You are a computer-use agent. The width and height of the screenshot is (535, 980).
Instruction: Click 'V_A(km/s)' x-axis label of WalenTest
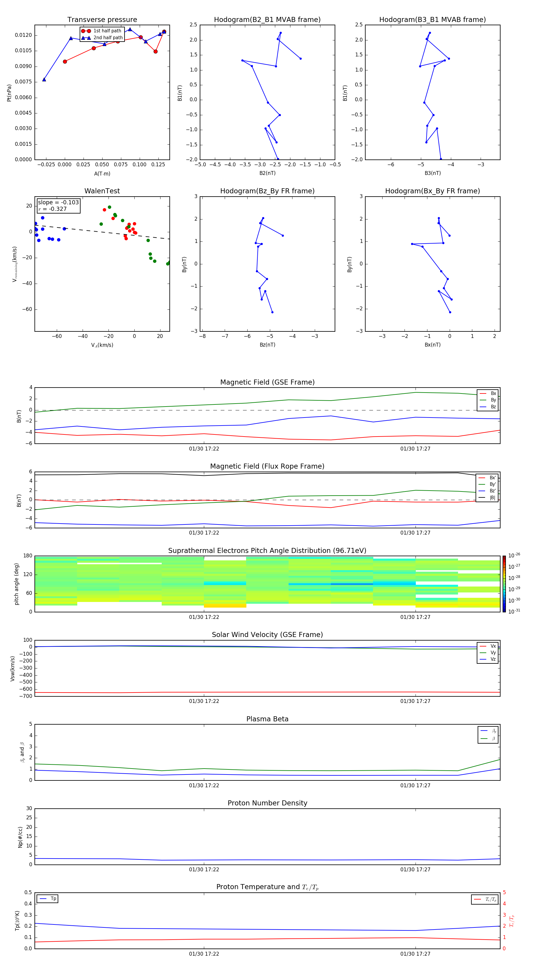click(x=102, y=345)
